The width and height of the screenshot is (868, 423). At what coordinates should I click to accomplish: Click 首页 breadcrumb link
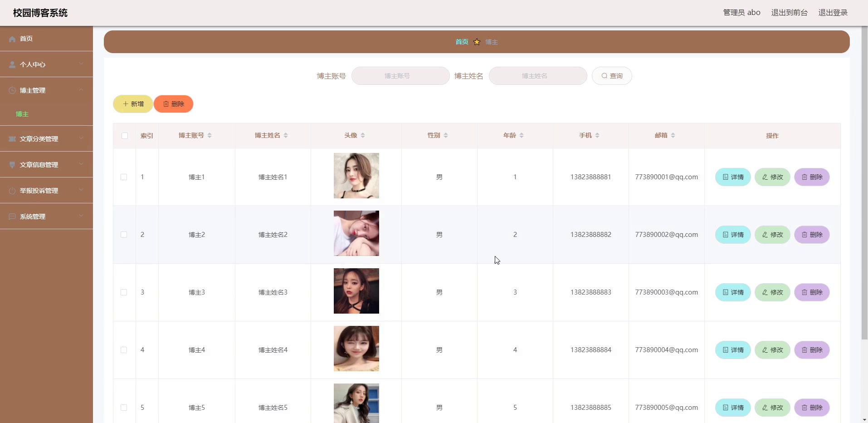(462, 42)
